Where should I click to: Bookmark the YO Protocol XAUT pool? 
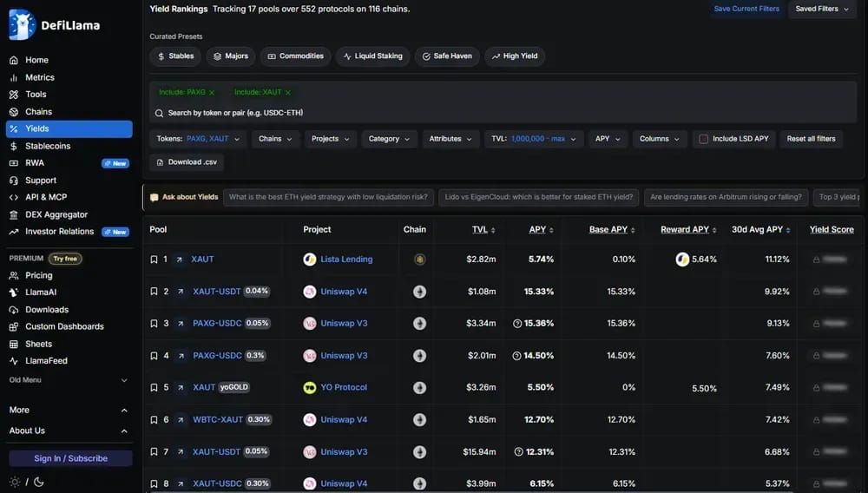[154, 388]
